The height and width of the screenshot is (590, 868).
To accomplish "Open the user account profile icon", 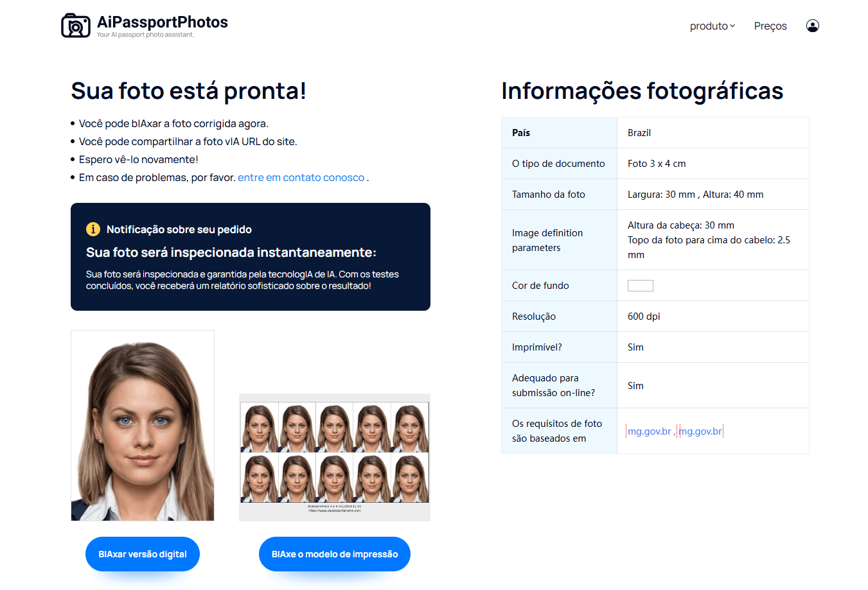I will [813, 26].
